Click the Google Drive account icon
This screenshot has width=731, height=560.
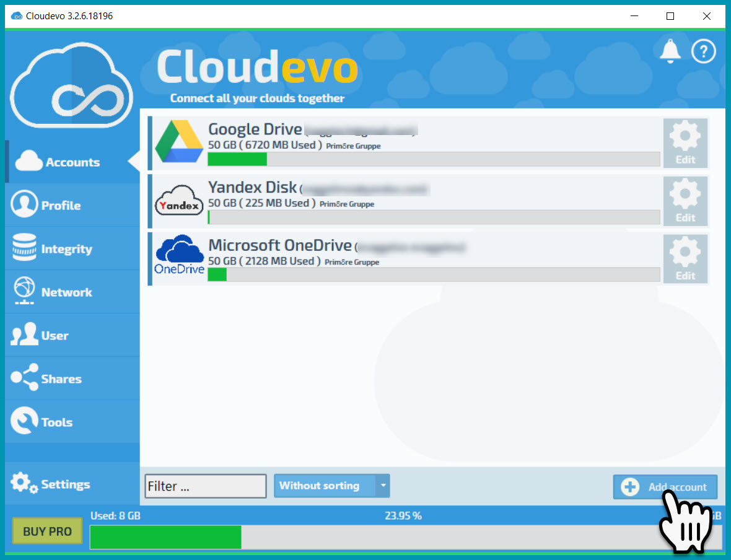pos(179,142)
